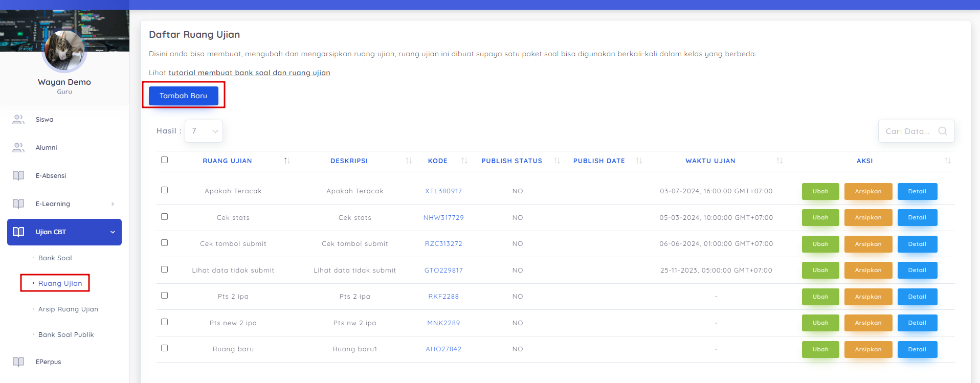Viewport: 980px width, 383px height.
Task: Sort by Publish Date column arrows
Action: (639, 161)
